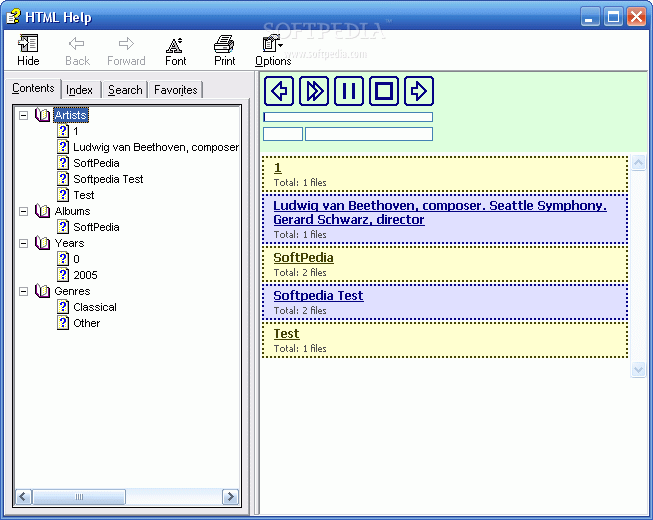Screen dimensions: 653x520
Task: Stop playback with the square button
Action: [384, 91]
